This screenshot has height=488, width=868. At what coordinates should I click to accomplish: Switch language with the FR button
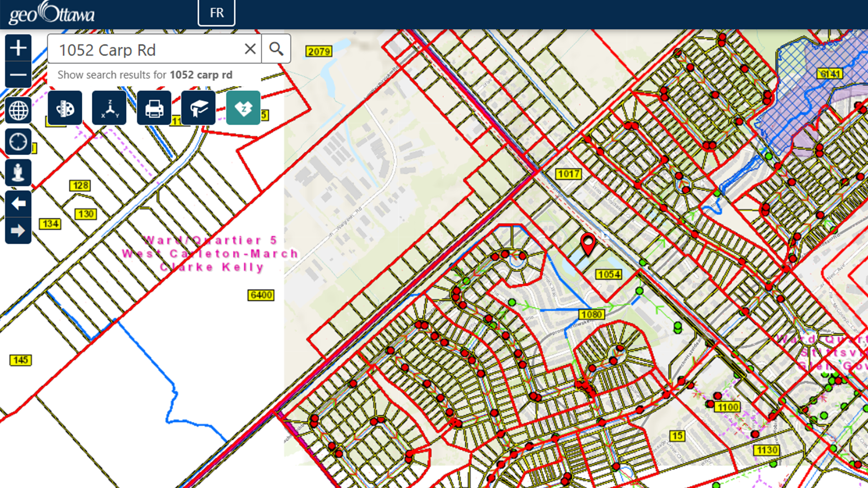click(217, 13)
